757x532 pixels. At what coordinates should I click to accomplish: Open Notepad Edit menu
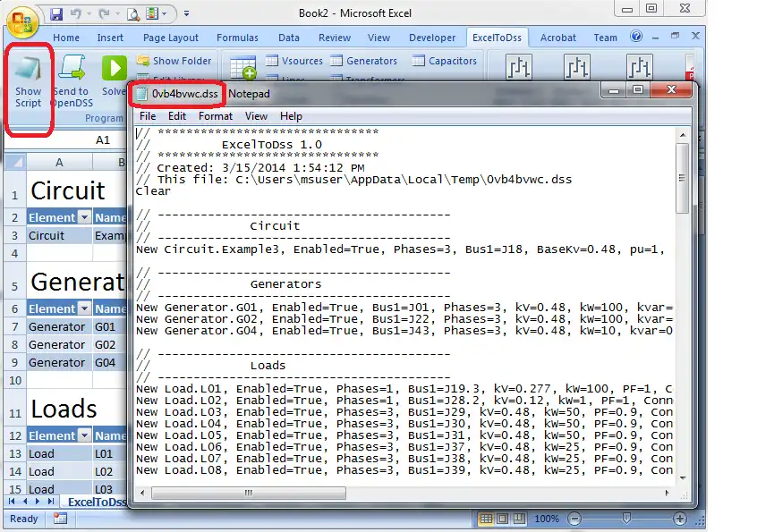point(176,116)
